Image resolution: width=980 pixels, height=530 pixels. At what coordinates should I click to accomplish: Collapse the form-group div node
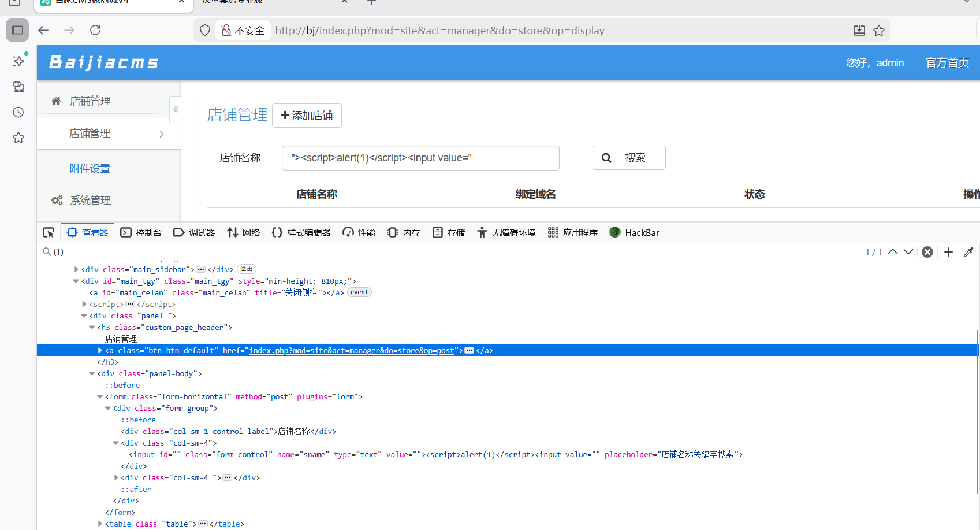[107, 408]
